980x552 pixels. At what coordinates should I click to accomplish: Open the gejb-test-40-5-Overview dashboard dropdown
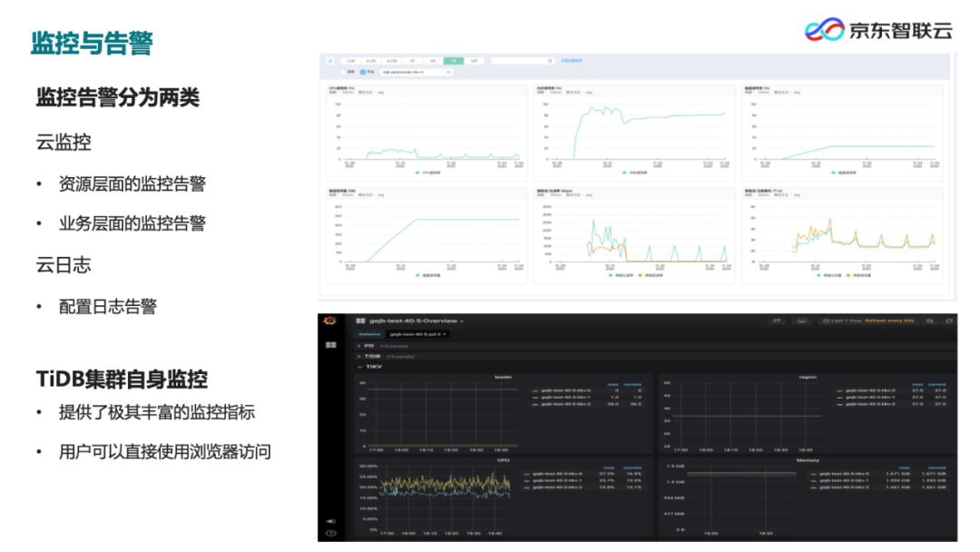click(416, 320)
